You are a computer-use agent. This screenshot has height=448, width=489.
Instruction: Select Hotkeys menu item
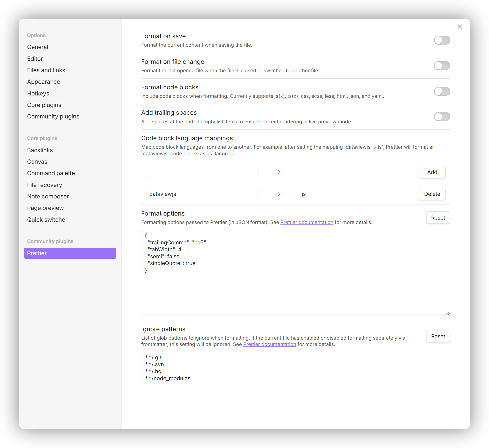pyautogui.click(x=38, y=93)
